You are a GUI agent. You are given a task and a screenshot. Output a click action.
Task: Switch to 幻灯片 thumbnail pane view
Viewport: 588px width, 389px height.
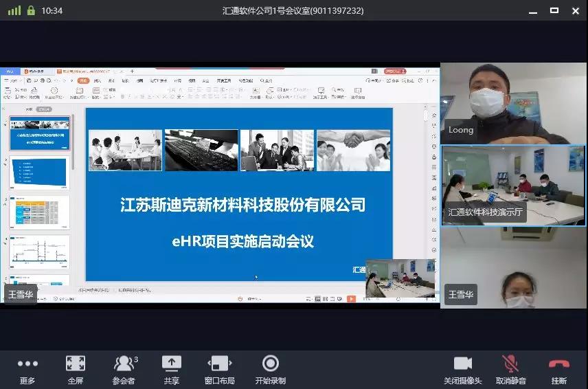pos(44,109)
